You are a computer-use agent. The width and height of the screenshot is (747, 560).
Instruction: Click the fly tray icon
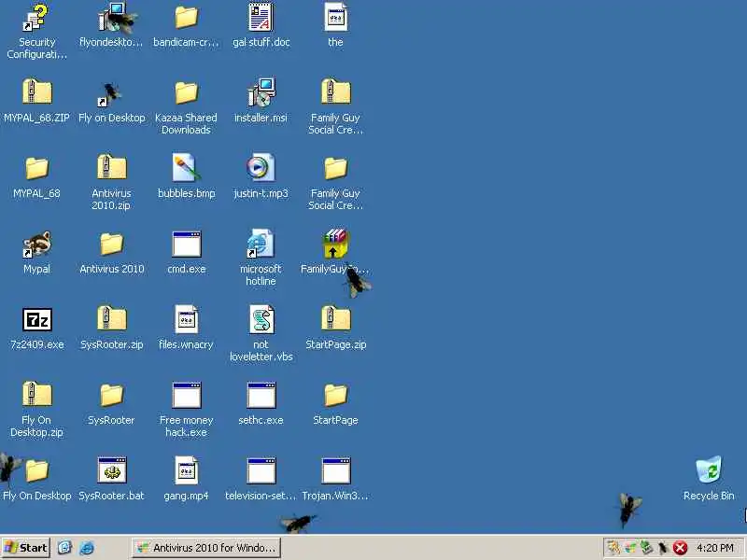(663, 549)
